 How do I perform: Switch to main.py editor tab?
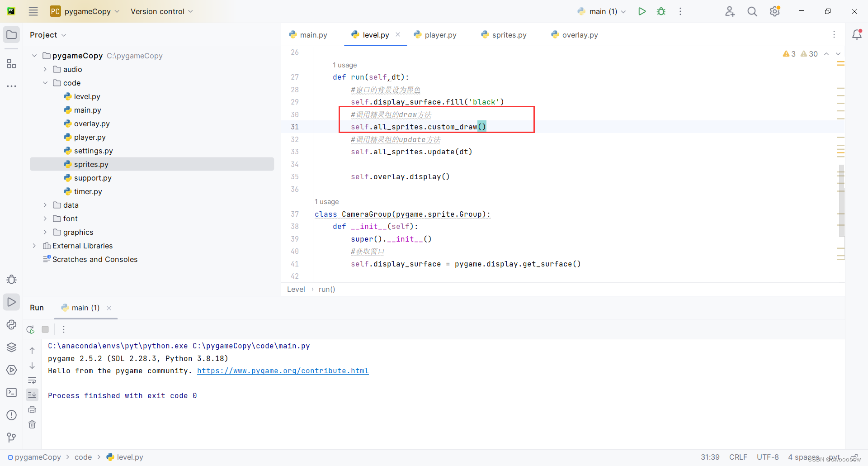tap(308, 35)
